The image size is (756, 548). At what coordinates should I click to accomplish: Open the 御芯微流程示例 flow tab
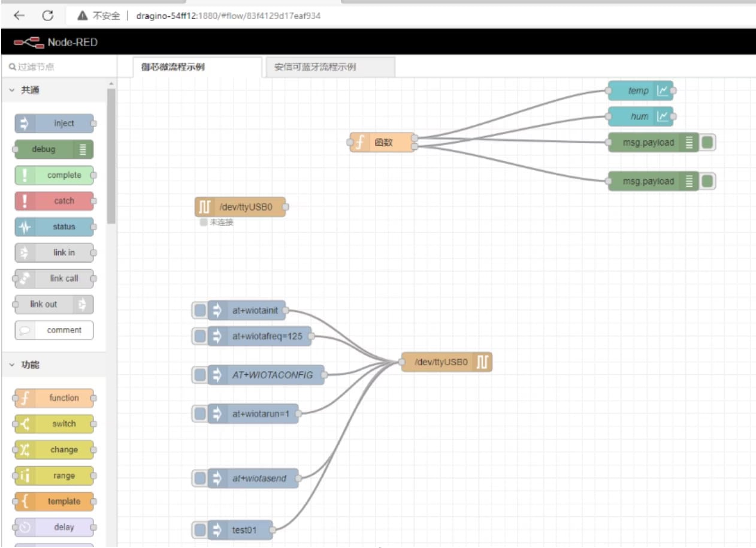pyautogui.click(x=189, y=67)
